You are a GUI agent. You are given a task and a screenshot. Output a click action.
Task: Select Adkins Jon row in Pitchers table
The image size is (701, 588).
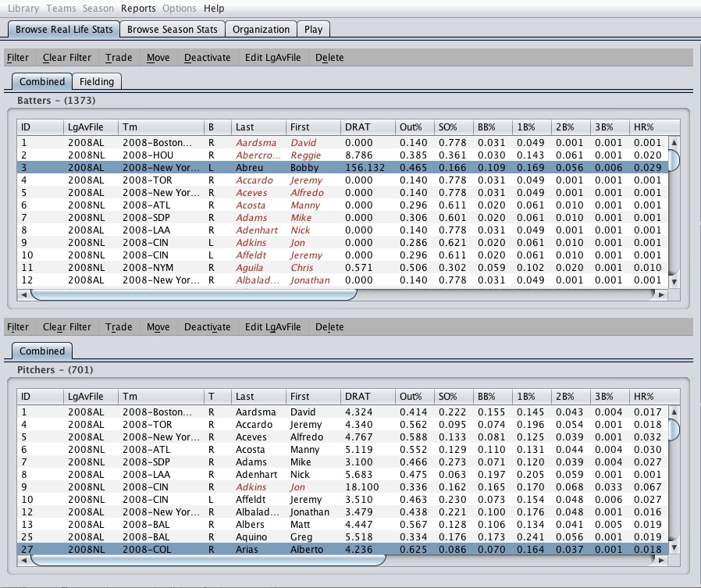343,487
